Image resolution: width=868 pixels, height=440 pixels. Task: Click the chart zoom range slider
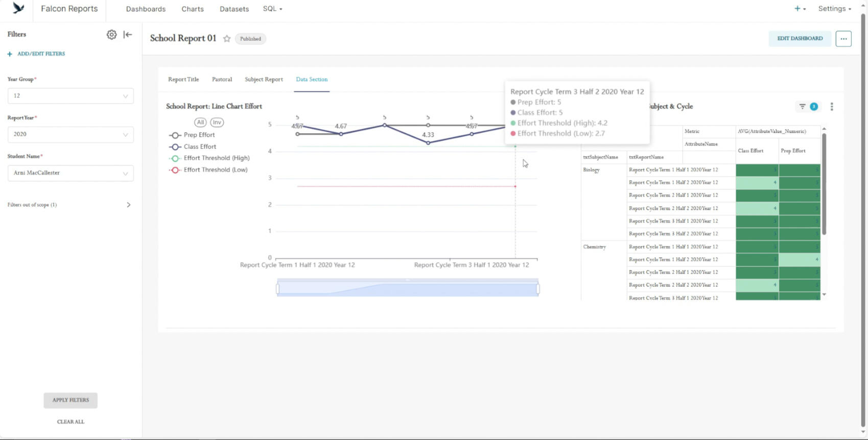pos(408,289)
